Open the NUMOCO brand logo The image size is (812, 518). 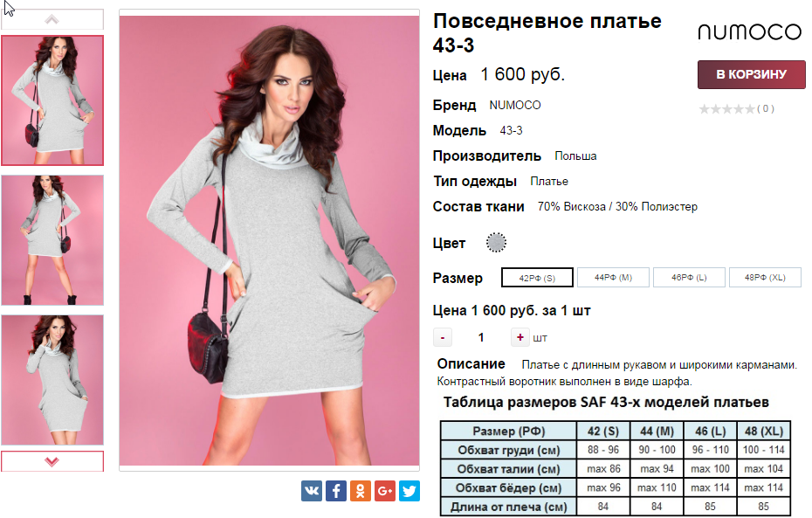[749, 31]
